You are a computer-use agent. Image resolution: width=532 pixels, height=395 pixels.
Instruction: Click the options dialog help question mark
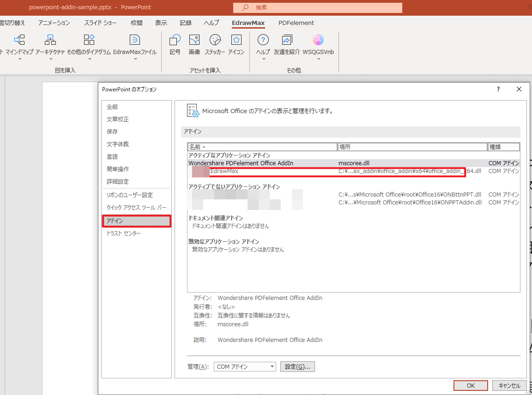tap(498, 89)
